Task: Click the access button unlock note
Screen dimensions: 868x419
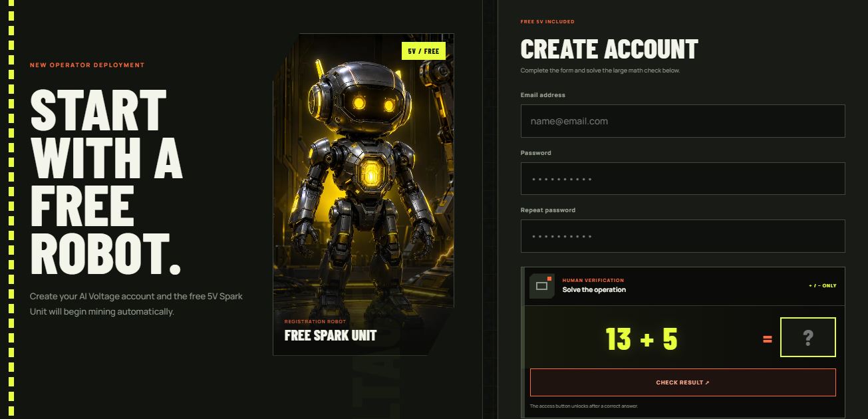Action: [584, 406]
